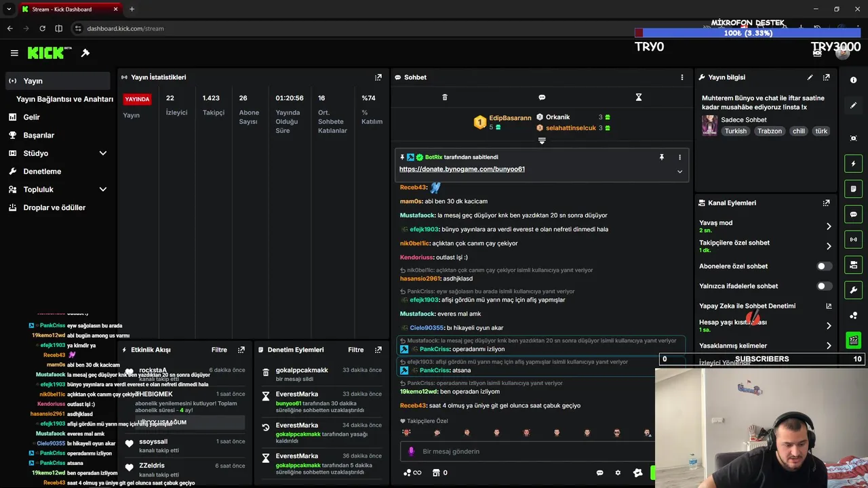Click the speech bubble icon below message box
The width and height of the screenshot is (868, 488).
click(599, 472)
